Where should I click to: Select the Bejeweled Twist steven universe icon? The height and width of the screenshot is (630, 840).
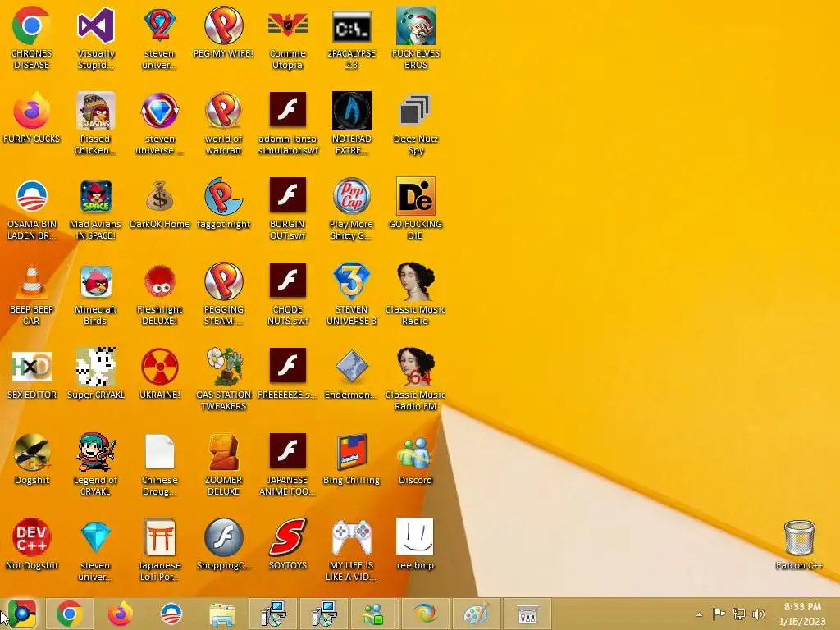click(x=160, y=111)
